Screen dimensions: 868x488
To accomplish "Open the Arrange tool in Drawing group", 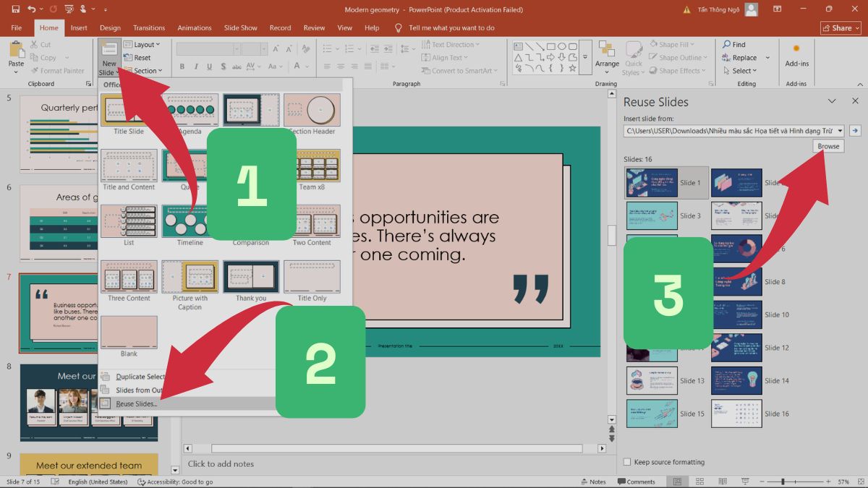I will [x=607, y=54].
